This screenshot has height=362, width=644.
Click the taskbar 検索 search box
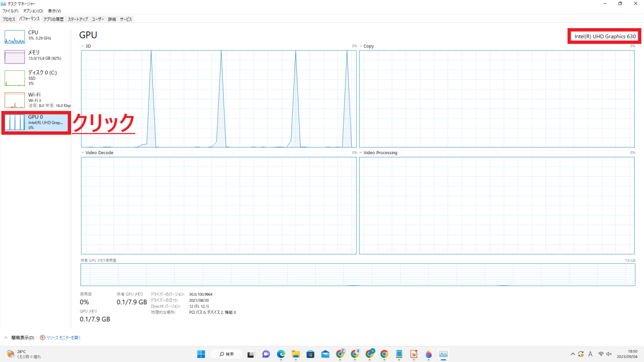(x=227, y=354)
